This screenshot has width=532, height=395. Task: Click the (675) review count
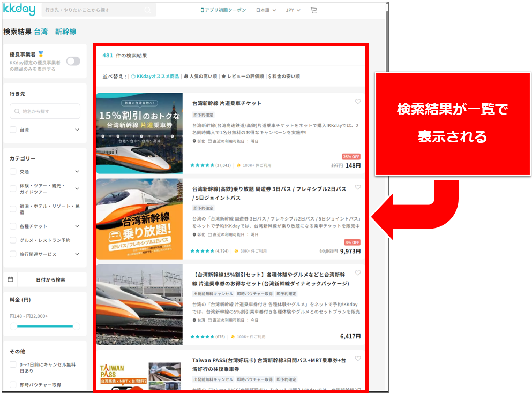coord(220,337)
